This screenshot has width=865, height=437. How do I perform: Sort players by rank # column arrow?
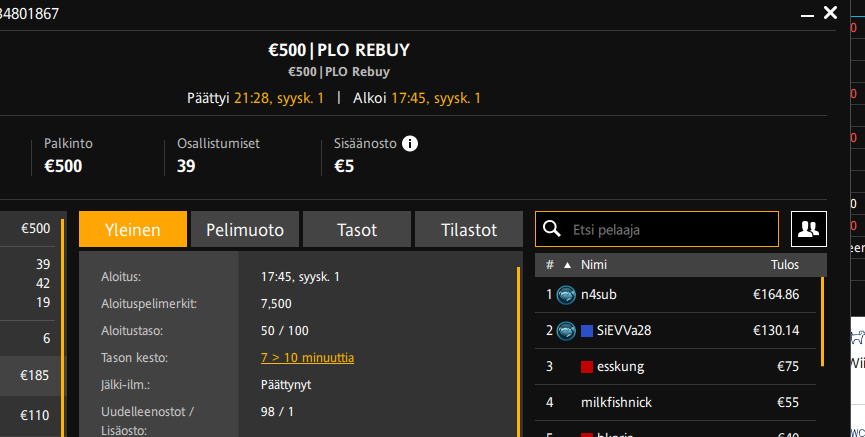pos(568,265)
